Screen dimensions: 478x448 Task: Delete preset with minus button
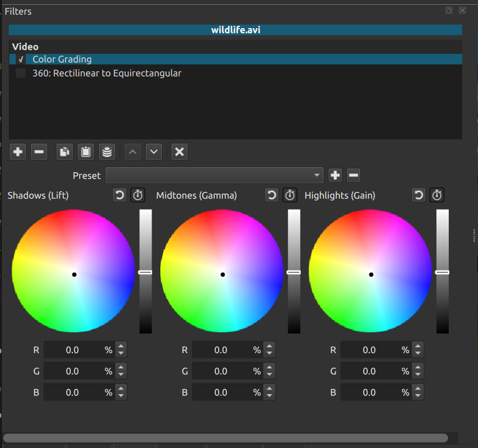pyautogui.click(x=353, y=175)
